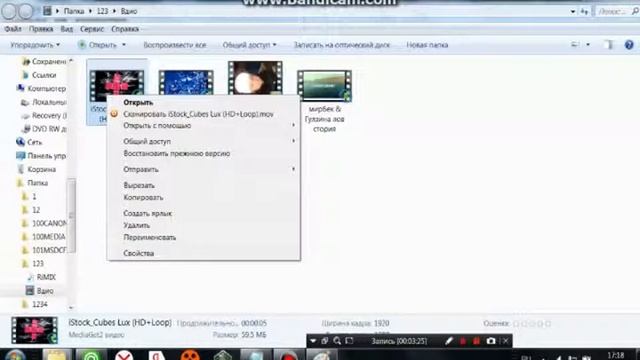Select RiMIX folder in tree

(41, 277)
